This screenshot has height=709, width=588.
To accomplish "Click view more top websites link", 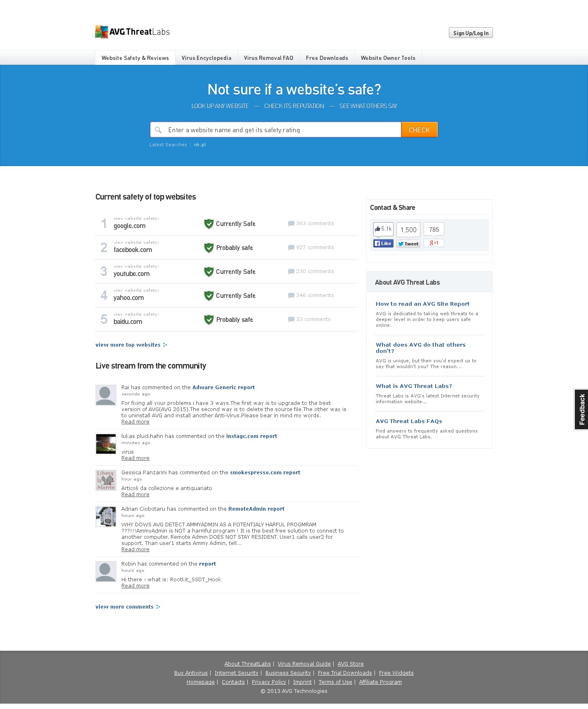I will coord(131,345).
